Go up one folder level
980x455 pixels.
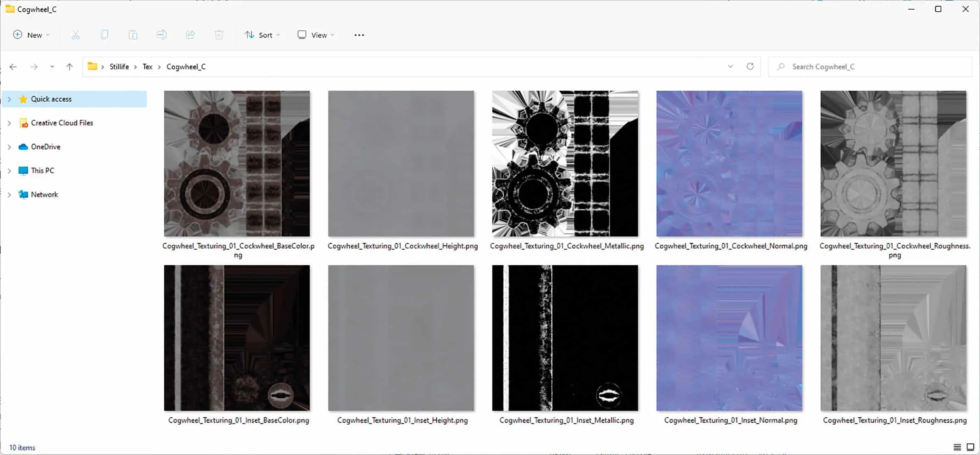[x=69, y=66]
